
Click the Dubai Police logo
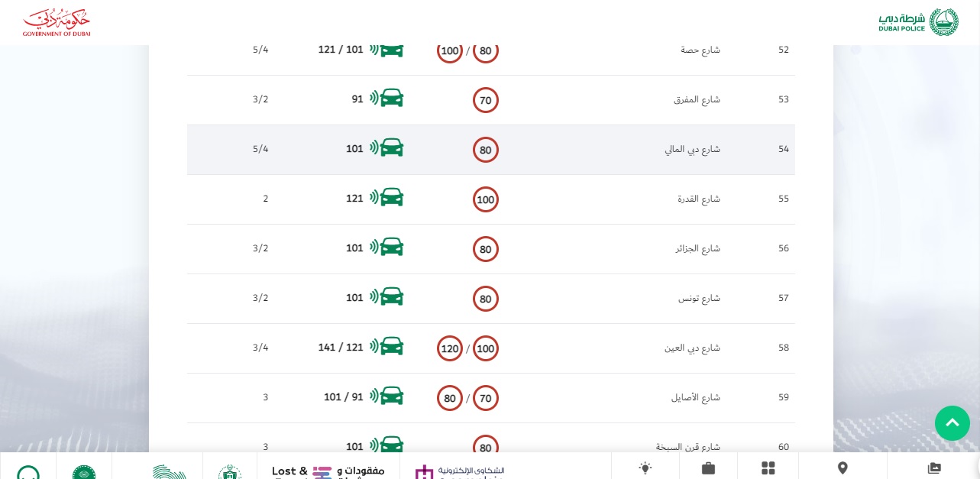(x=919, y=22)
